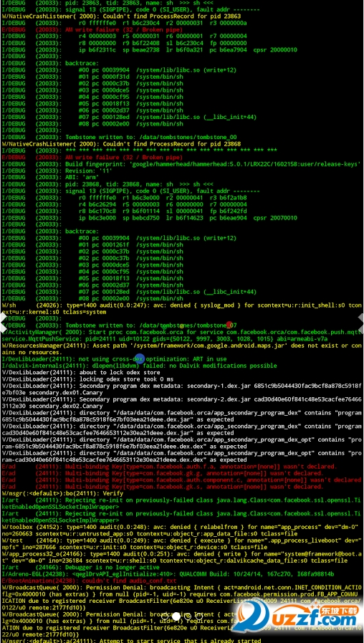Click the 'pid: 23868, tid: 23868' debug line
The width and height of the screenshot is (364, 643).
coord(107,184)
